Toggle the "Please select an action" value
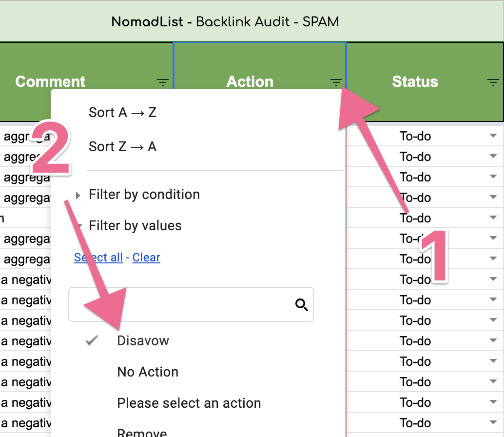 189,403
